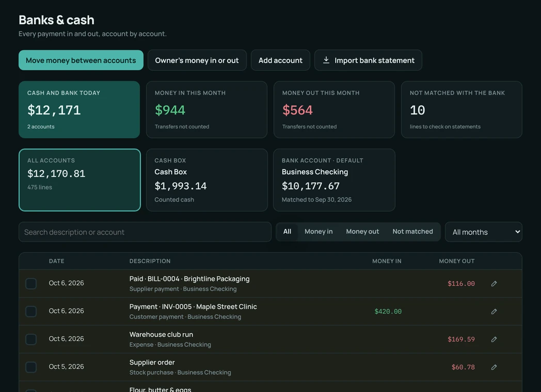The image size is (541, 392).
Task: Click the Add account button
Action: [280, 60]
